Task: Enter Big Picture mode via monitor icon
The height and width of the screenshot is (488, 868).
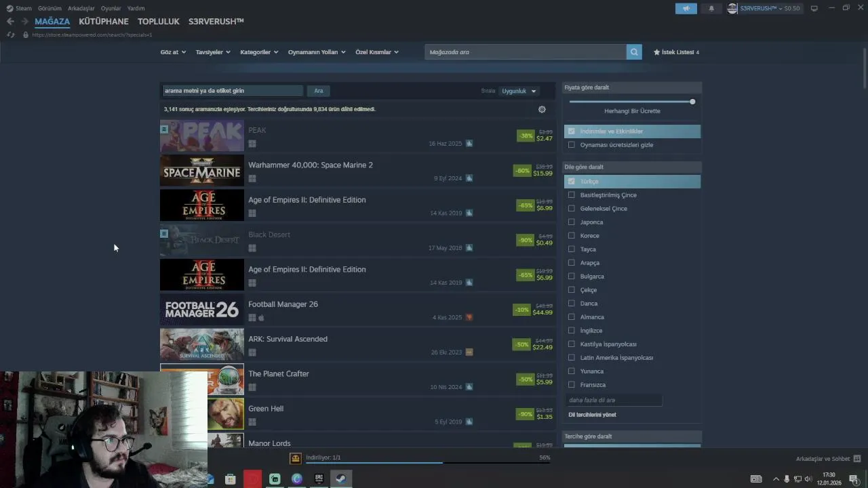Action: coord(814,8)
